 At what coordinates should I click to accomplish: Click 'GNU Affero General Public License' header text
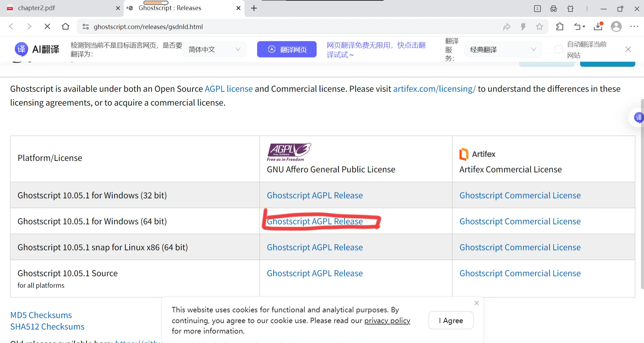tap(331, 169)
